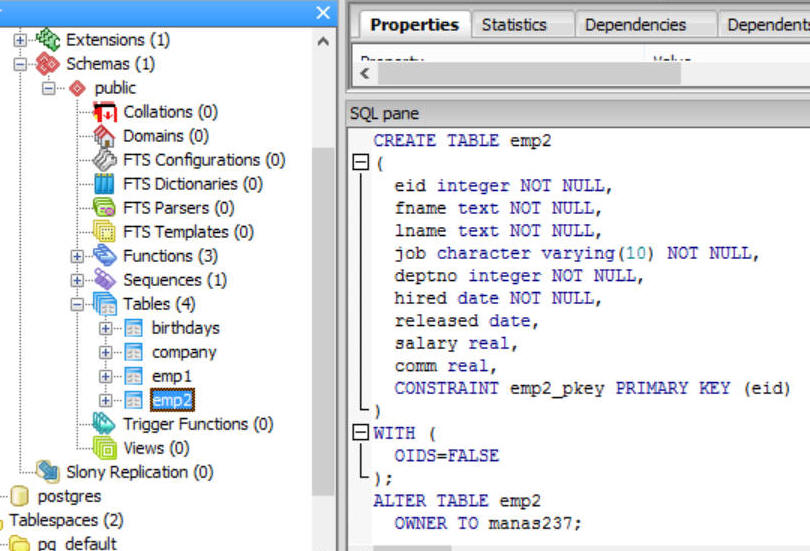Collapse the WITH clause fold marker
Screen dimensions: 810x551
point(361,433)
